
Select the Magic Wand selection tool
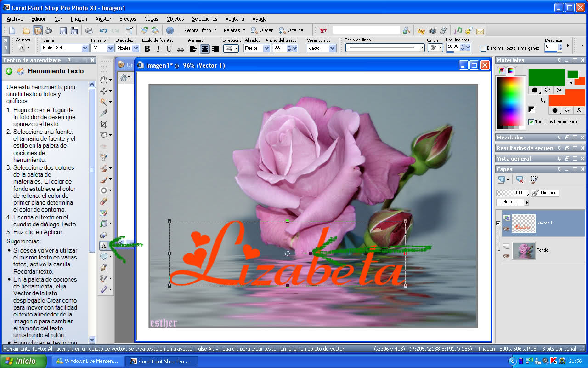click(104, 102)
